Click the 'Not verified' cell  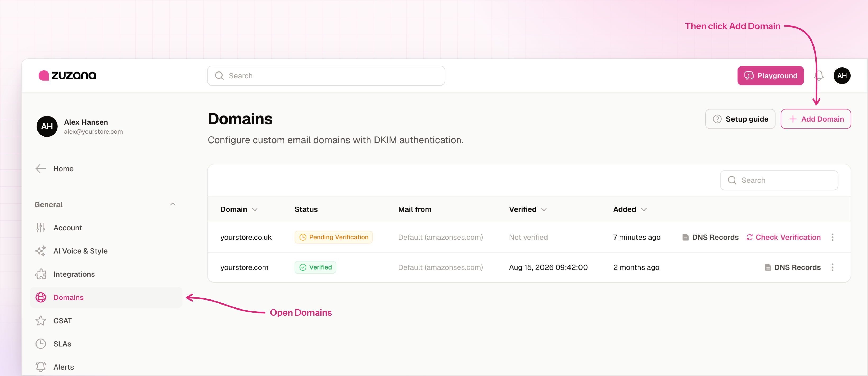point(528,238)
